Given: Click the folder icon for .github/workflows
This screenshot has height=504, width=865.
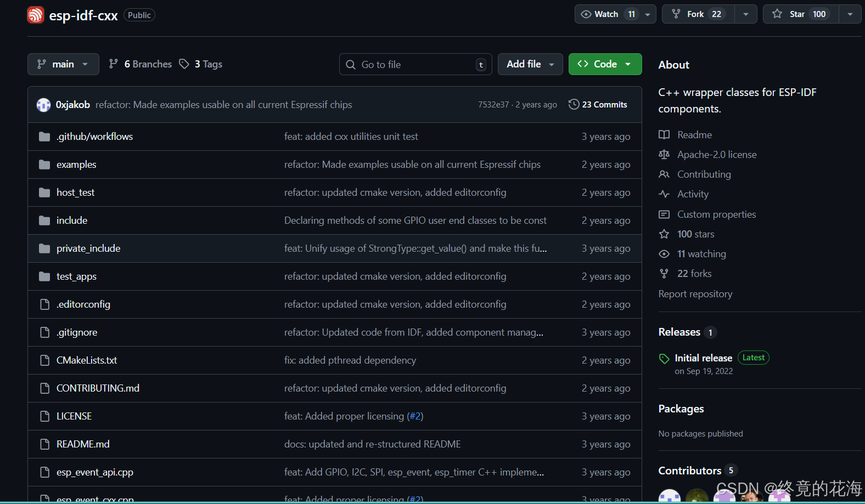Looking at the screenshot, I should click(x=44, y=137).
